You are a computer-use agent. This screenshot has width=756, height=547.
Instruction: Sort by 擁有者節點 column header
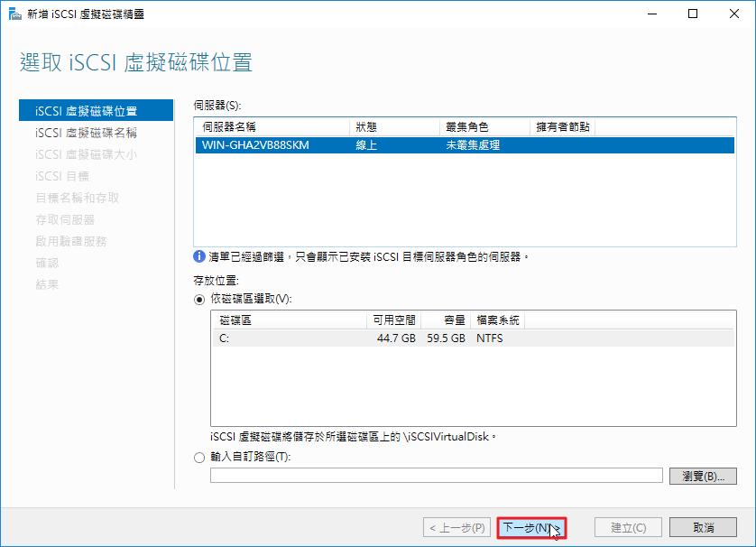tap(563, 127)
